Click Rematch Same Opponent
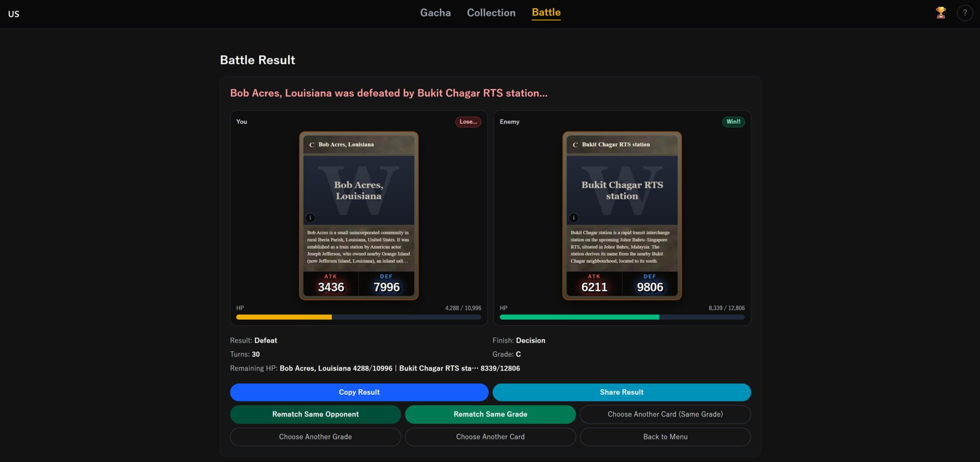The height and width of the screenshot is (462, 980). tap(315, 414)
